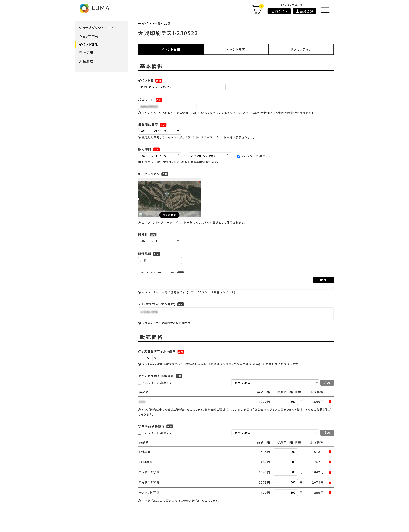The height and width of the screenshot is (532, 409).
Task: Check フォルダにも適用する under グッズ商品個別価格設定
Action: 139,383
